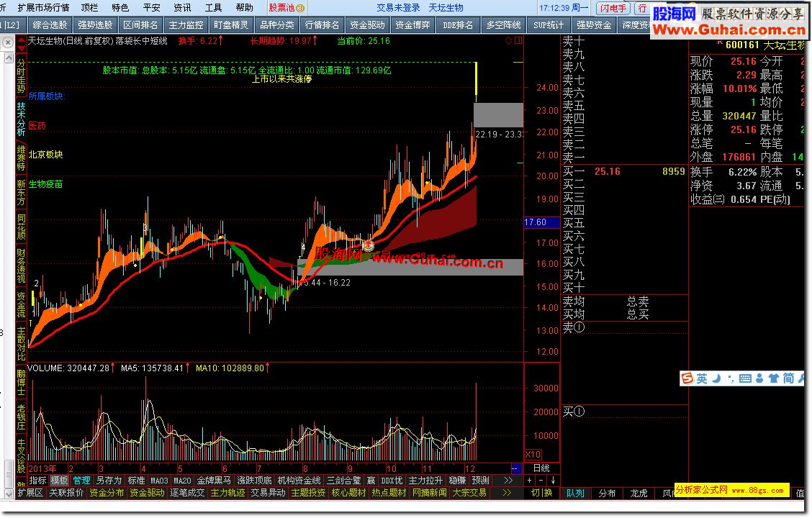Click the left vertical scrollbar down arrow
812x518 pixels.
[9, 493]
